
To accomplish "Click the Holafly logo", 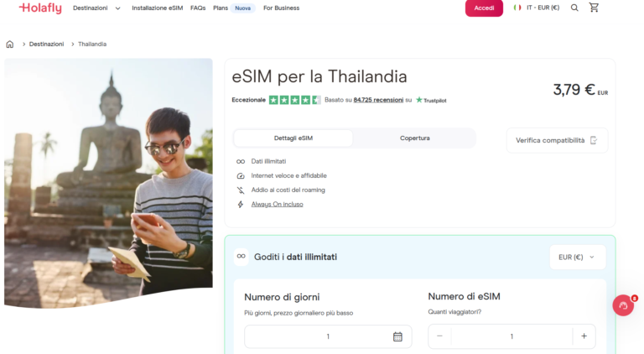I will click(40, 8).
